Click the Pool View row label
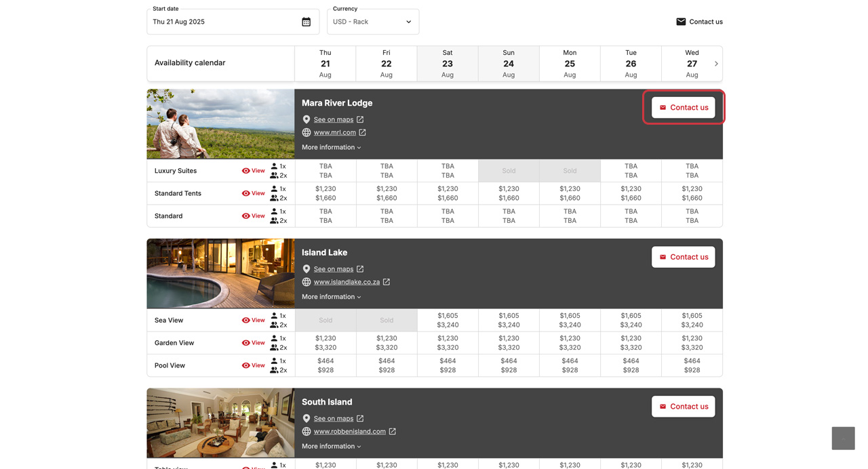868x469 pixels. (x=170, y=365)
